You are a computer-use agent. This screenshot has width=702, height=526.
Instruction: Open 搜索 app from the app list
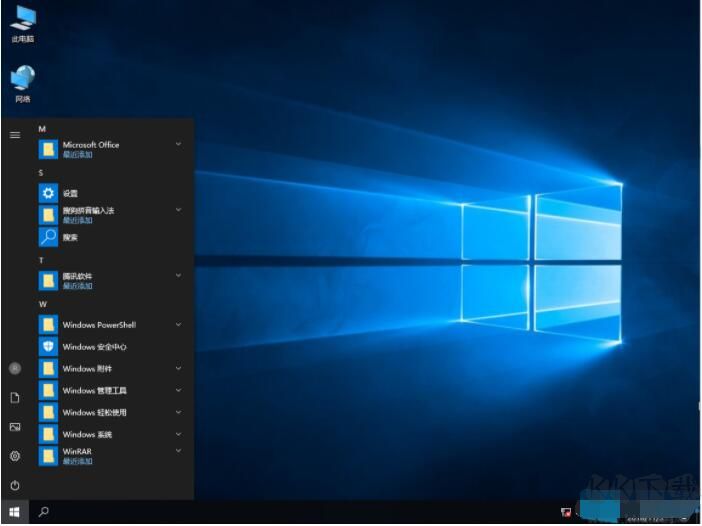70,238
